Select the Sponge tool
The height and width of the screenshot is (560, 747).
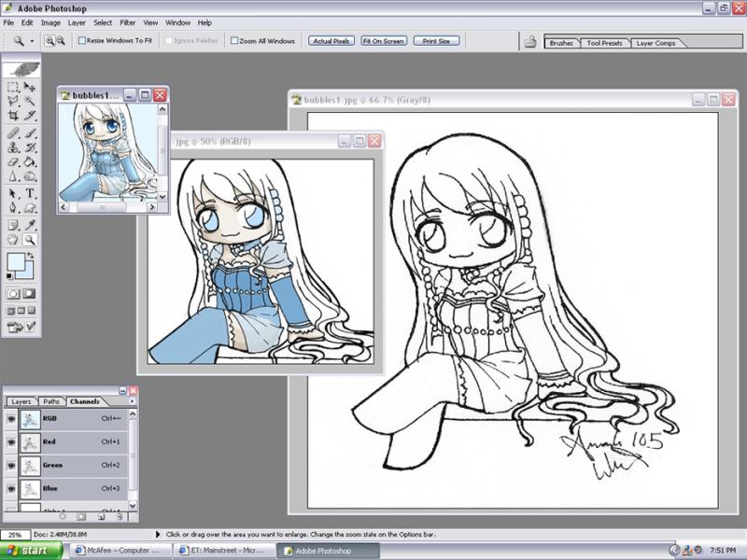coord(30,177)
